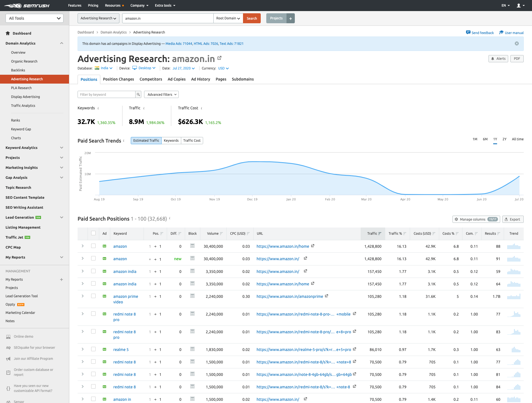Select the 6M time range
Screen dimensions: 532x403
point(485,139)
